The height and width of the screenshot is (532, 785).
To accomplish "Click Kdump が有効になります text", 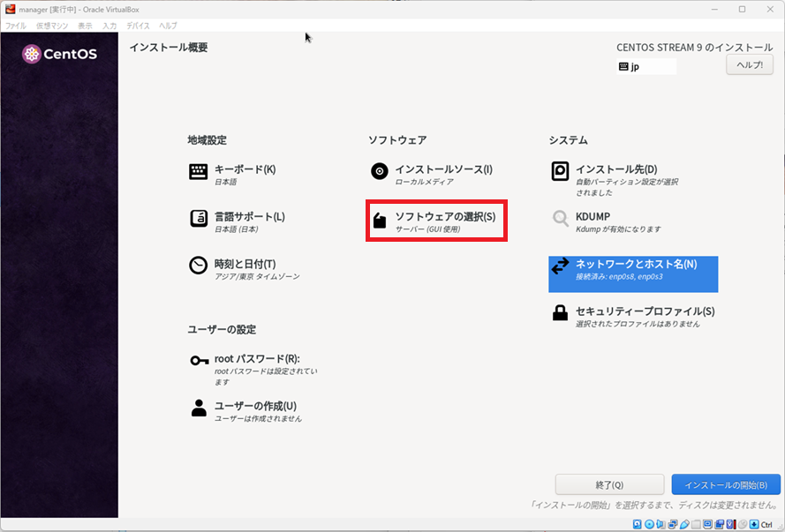I will click(618, 229).
